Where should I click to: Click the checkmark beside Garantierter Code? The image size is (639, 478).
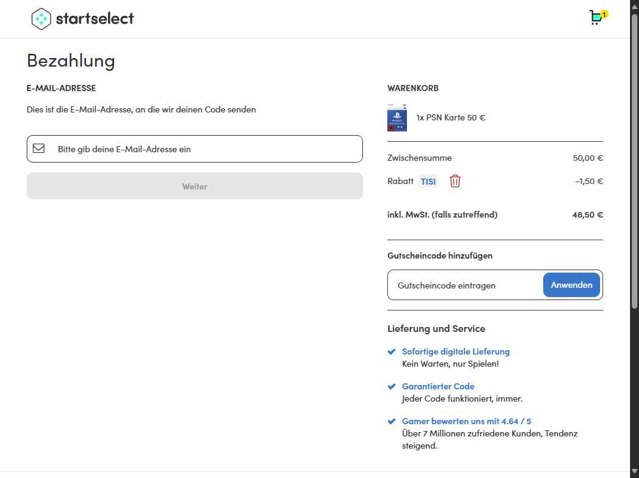[392, 386]
